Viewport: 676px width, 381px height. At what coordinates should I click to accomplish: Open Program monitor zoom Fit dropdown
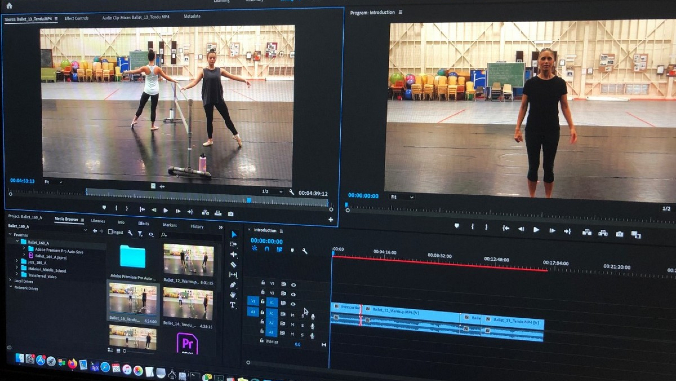pyautogui.click(x=402, y=197)
